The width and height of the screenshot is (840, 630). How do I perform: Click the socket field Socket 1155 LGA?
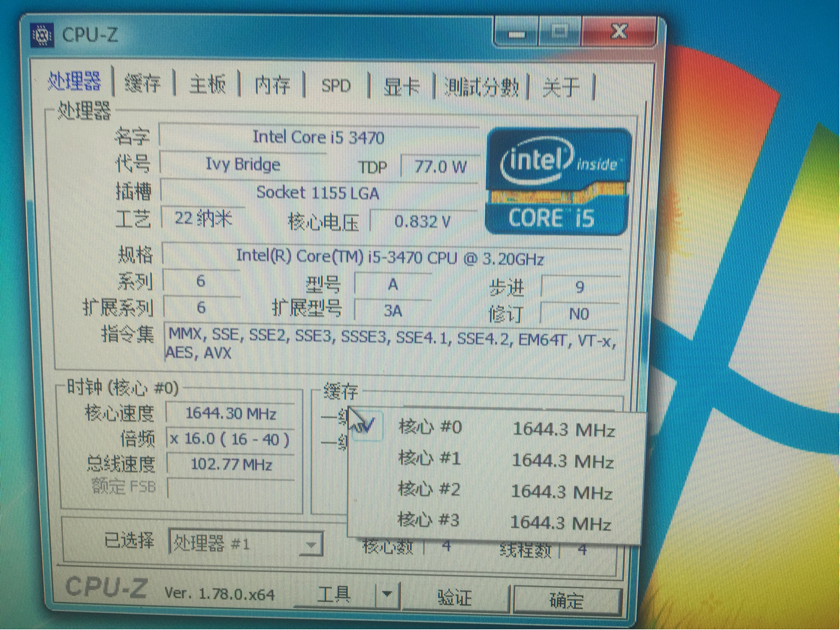coord(319,193)
